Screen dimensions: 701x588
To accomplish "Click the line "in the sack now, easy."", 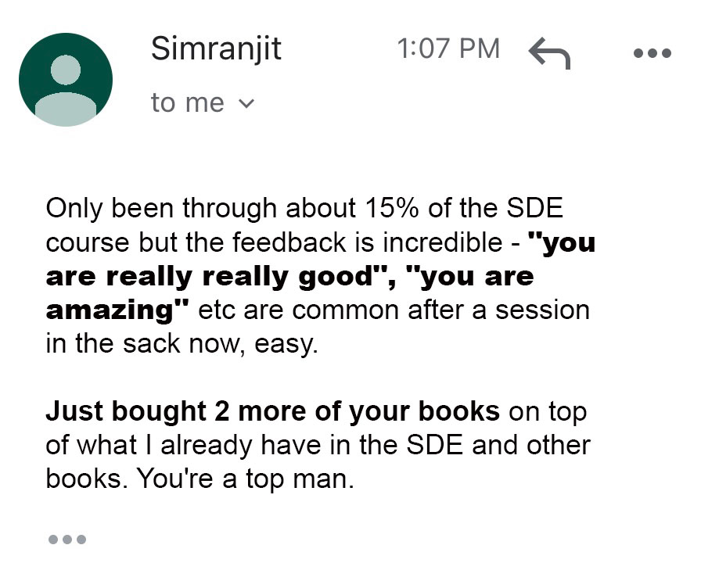I will pyautogui.click(x=182, y=343).
